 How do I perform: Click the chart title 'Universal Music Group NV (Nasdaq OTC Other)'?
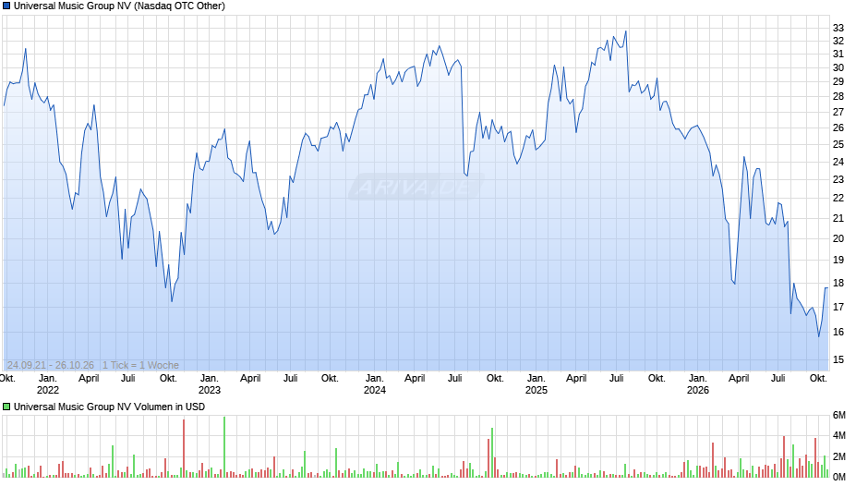pyautogui.click(x=119, y=6)
